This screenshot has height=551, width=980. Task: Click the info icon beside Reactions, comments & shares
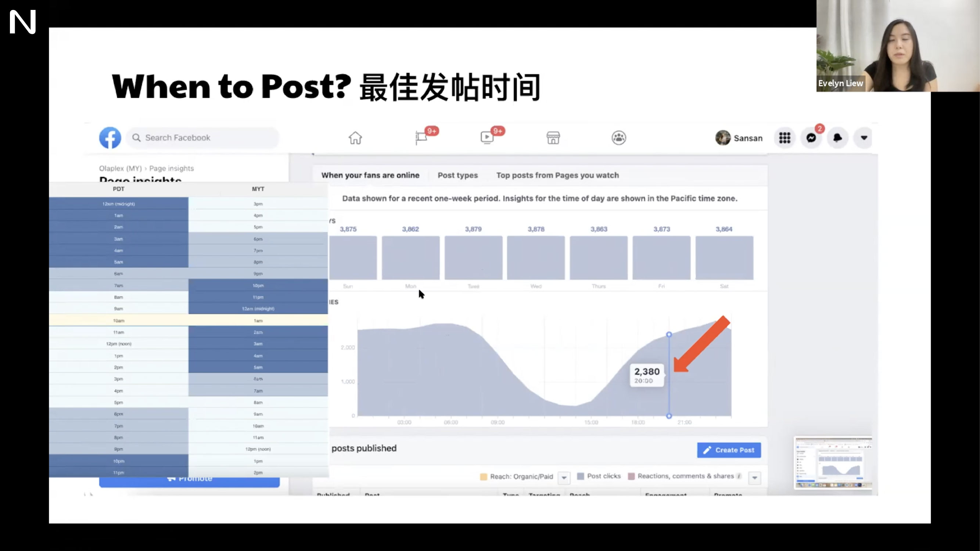pos(739,476)
